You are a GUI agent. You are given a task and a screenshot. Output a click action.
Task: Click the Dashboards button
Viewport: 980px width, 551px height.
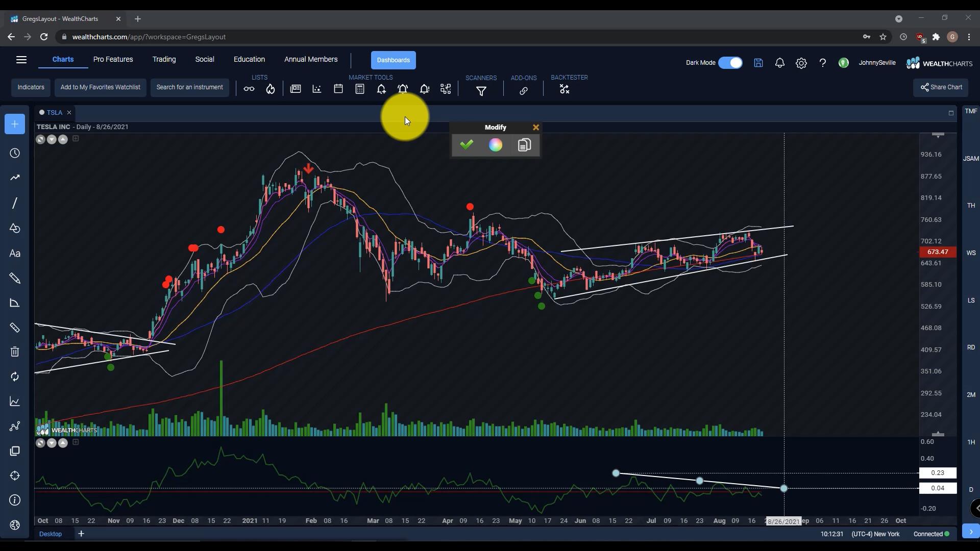tap(393, 60)
